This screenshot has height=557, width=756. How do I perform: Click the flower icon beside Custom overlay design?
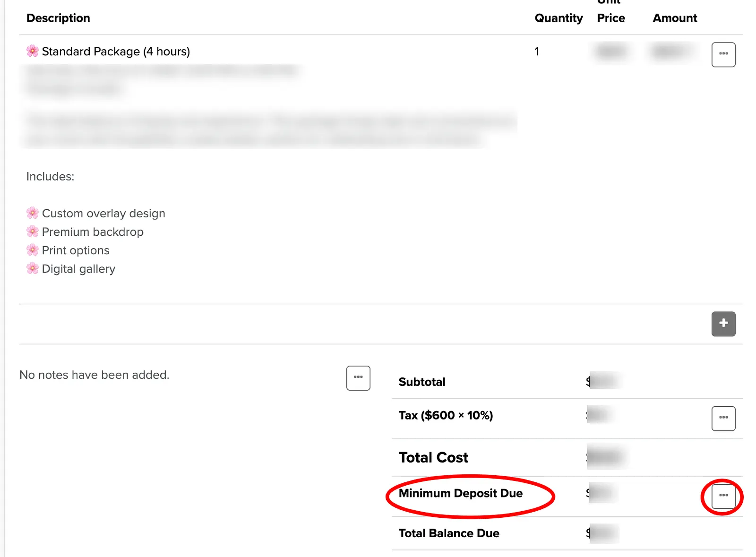click(33, 213)
